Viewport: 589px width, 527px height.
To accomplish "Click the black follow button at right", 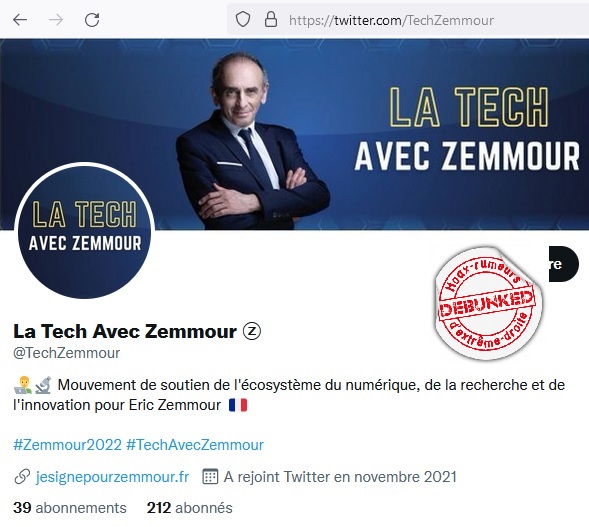I will coord(563,264).
